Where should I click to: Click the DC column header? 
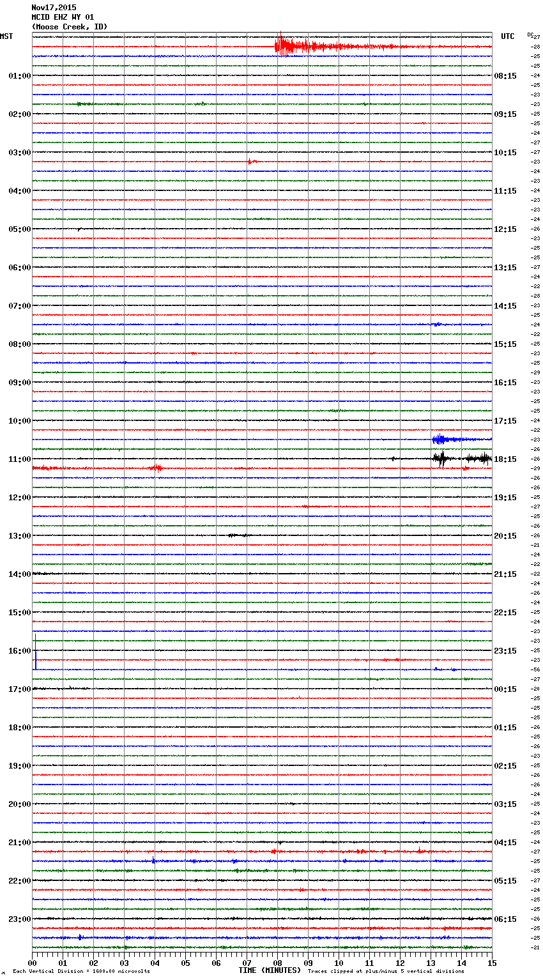[x=530, y=34]
